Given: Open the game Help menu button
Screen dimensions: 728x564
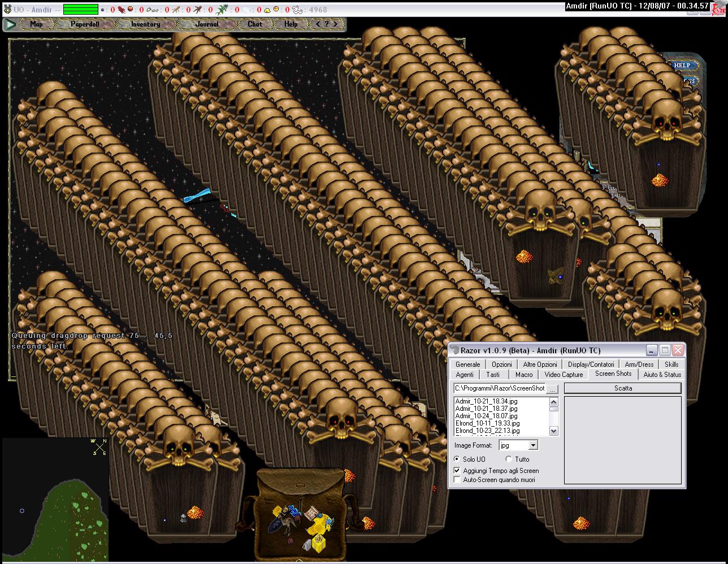Looking at the screenshot, I should [291, 24].
